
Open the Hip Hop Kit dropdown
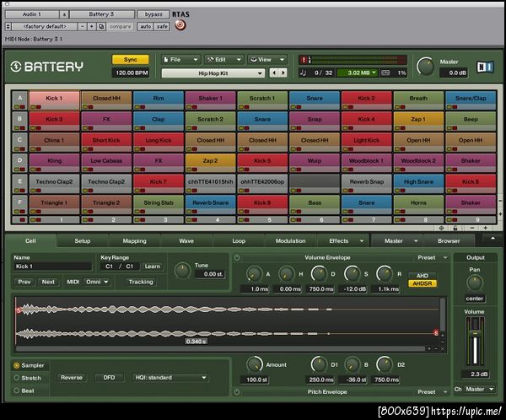click(213, 73)
